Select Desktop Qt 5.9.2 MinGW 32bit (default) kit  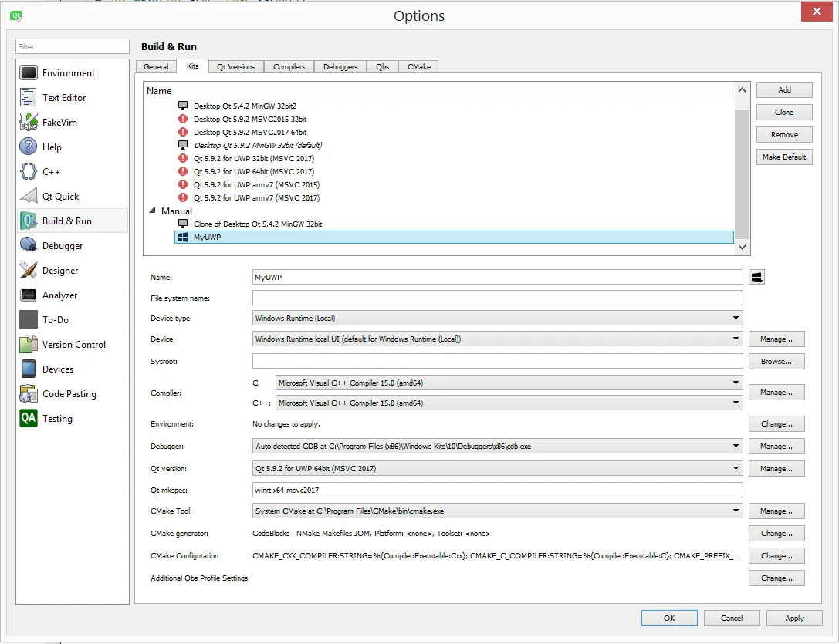pos(257,145)
